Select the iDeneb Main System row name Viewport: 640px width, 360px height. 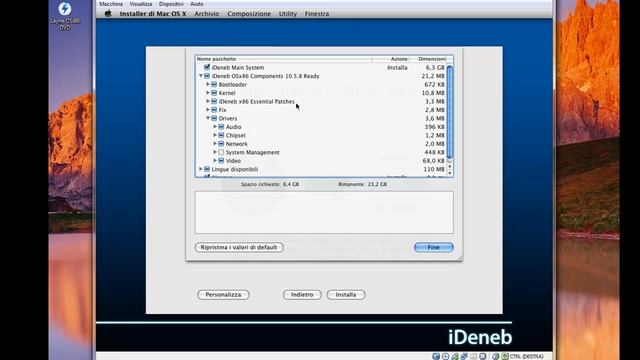pos(238,67)
